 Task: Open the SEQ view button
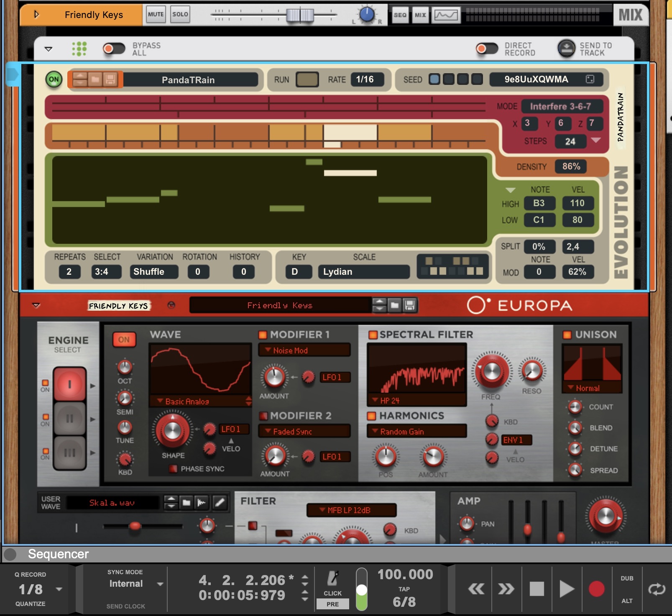tap(400, 15)
